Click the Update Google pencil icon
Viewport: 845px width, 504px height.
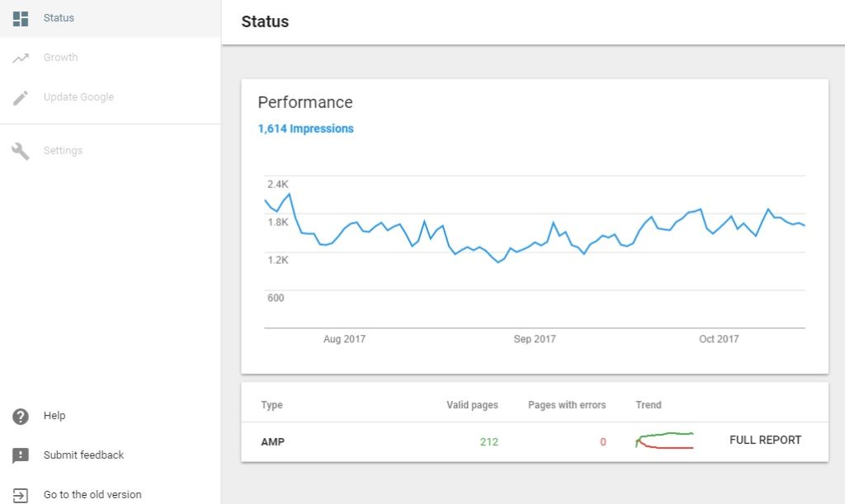(21, 97)
